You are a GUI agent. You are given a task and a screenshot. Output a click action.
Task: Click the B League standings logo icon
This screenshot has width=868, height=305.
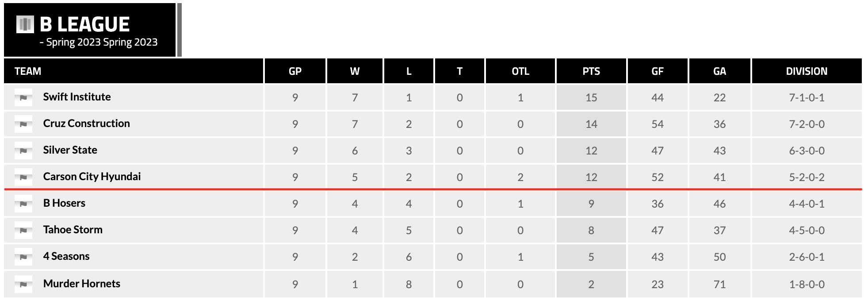[x=25, y=24]
